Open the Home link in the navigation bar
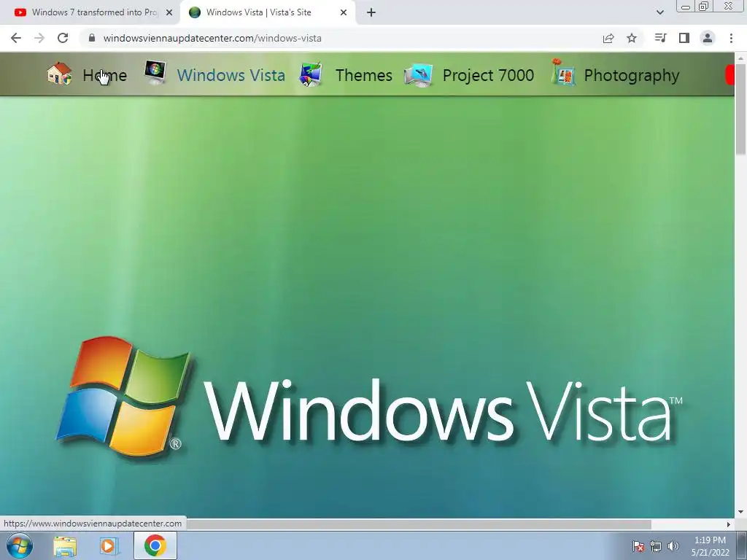Viewport: 747px width, 560px height. click(104, 75)
